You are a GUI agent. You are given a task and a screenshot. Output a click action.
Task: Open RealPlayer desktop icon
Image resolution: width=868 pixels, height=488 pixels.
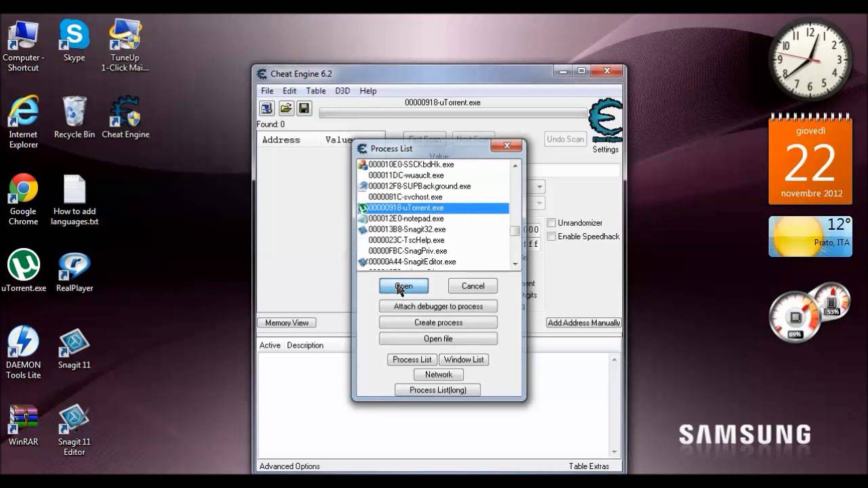point(75,272)
